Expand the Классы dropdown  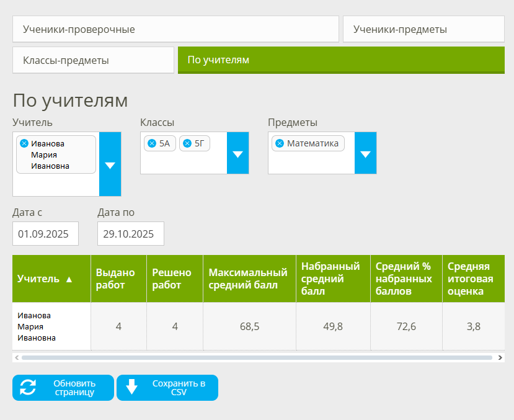pyautogui.click(x=237, y=153)
